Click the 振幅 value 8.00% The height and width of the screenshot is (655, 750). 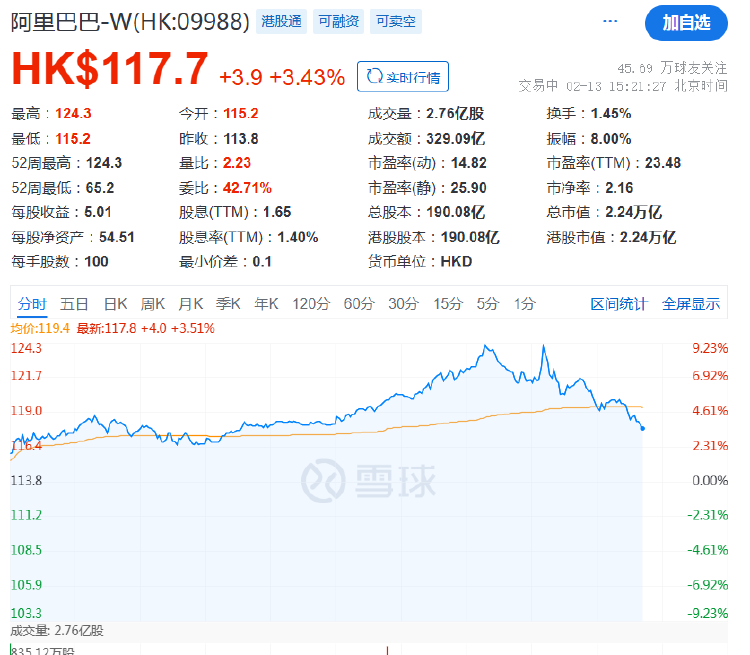[x=611, y=139]
